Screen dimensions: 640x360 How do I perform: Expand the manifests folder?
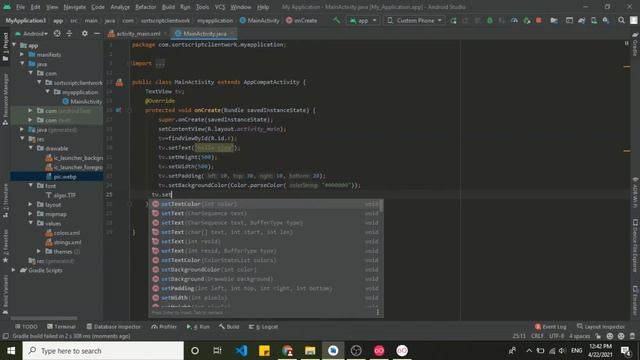point(22,54)
